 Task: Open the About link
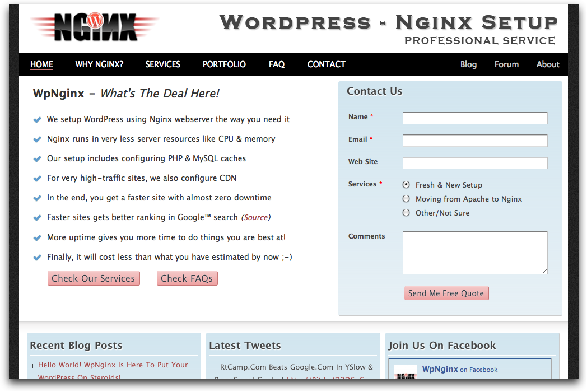pyautogui.click(x=548, y=64)
